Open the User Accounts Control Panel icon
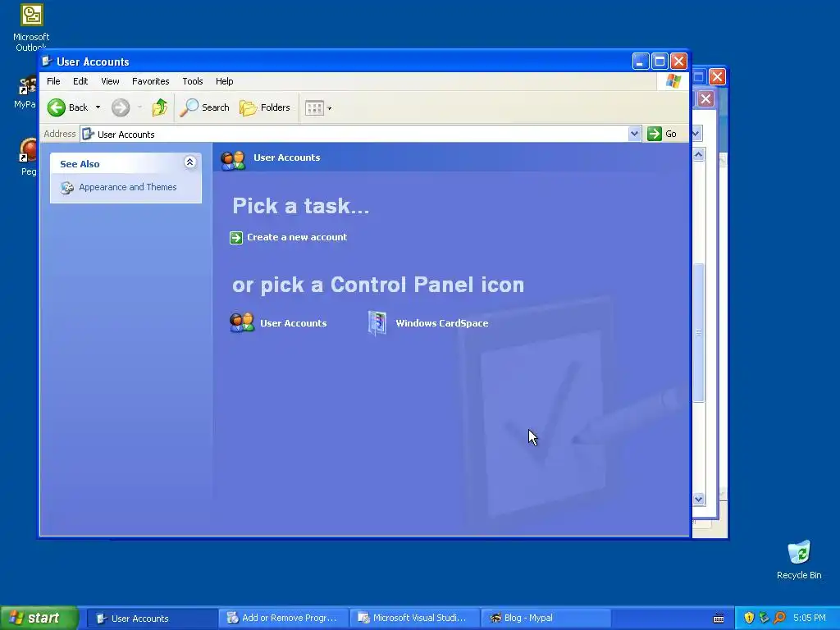840x630 pixels. click(x=242, y=322)
